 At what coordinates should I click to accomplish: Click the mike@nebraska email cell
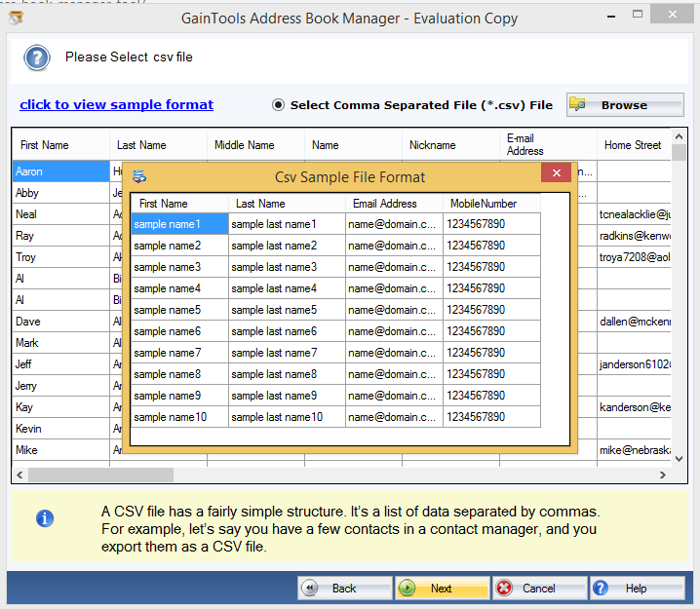(x=634, y=450)
